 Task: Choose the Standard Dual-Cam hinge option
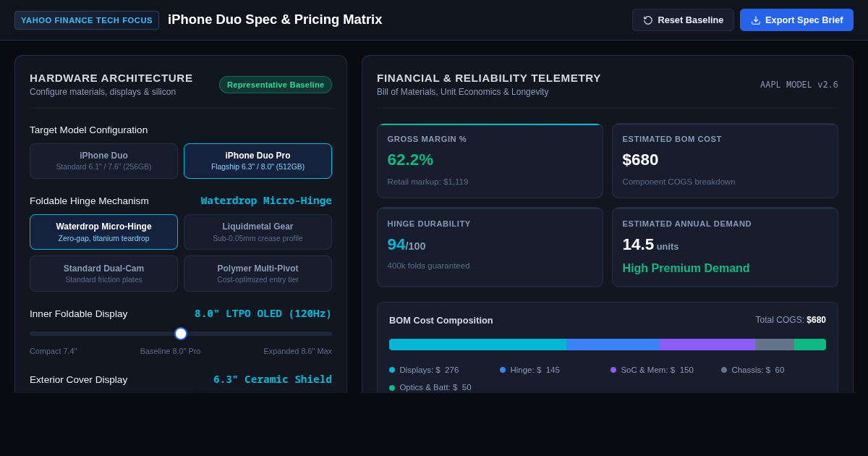[x=103, y=274]
